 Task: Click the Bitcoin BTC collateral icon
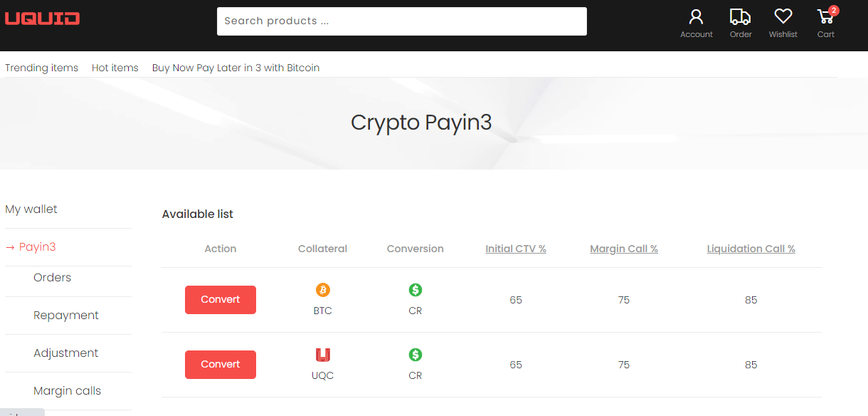(x=323, y=290)
